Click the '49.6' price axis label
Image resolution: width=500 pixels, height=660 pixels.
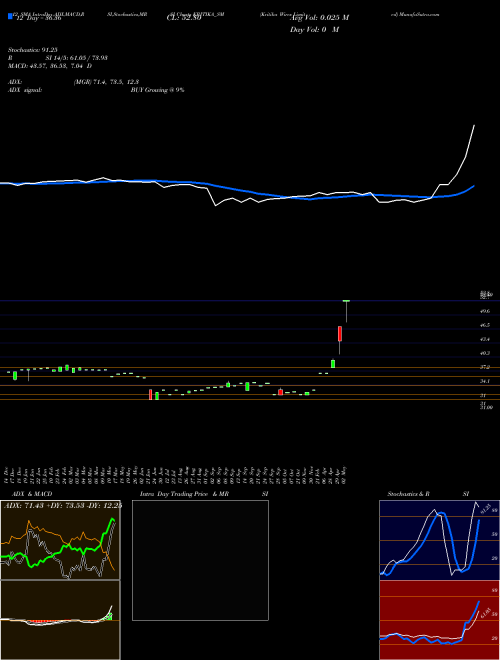click(484, 311)
